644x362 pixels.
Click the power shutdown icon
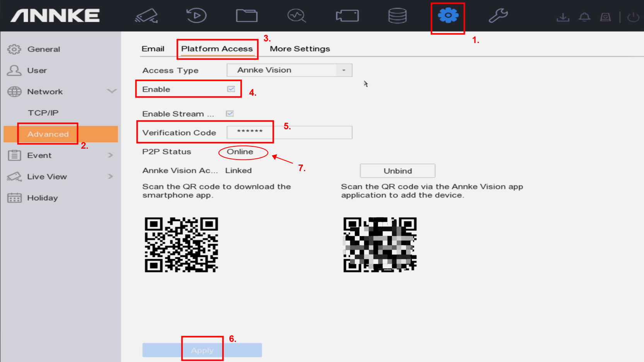coord(633,17)
